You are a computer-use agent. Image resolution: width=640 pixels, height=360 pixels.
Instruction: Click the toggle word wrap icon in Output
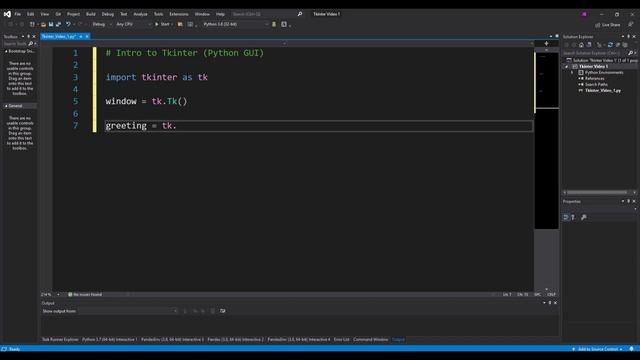tap(222, 311)
